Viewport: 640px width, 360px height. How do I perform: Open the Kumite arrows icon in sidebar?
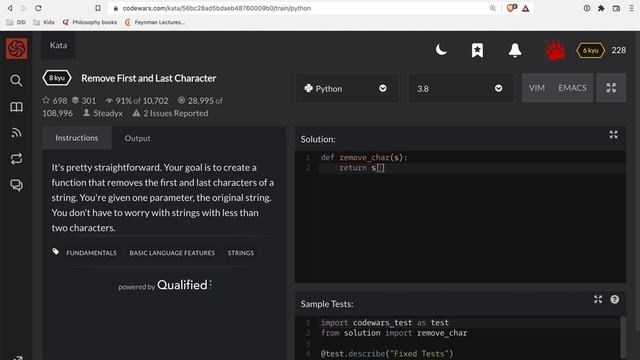coord(16,159)
